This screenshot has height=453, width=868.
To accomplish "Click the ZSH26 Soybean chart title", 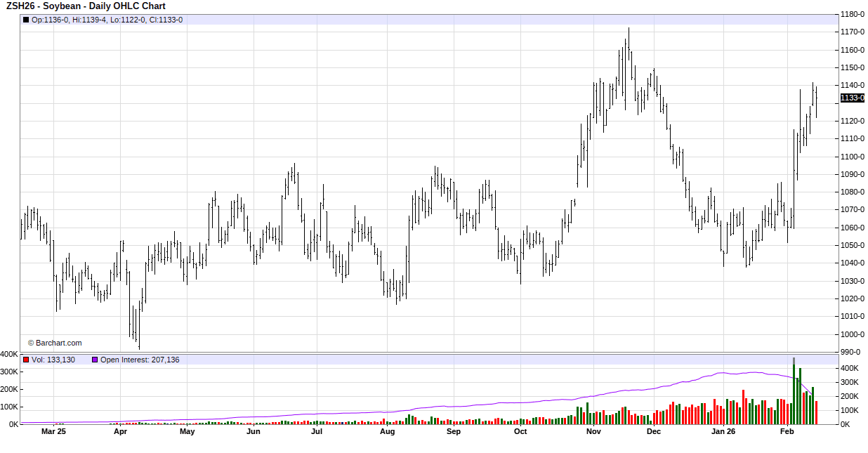I will (x=86, y=6).
